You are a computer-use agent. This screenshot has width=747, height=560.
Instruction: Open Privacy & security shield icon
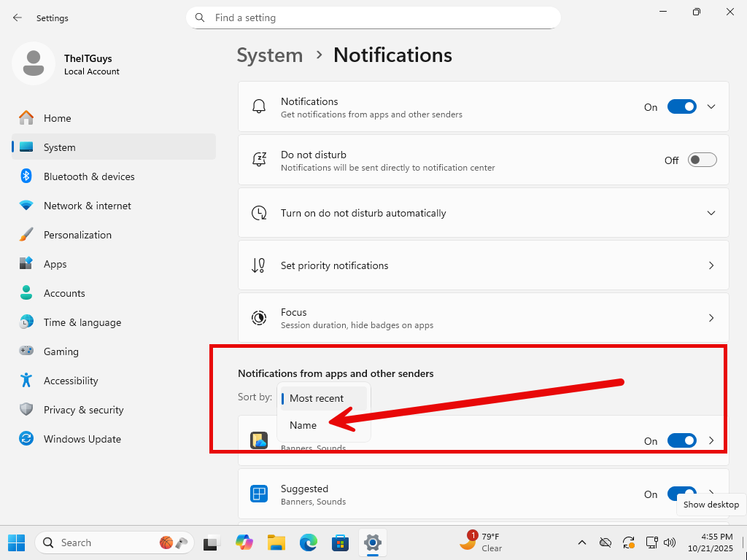click(26, 410)
